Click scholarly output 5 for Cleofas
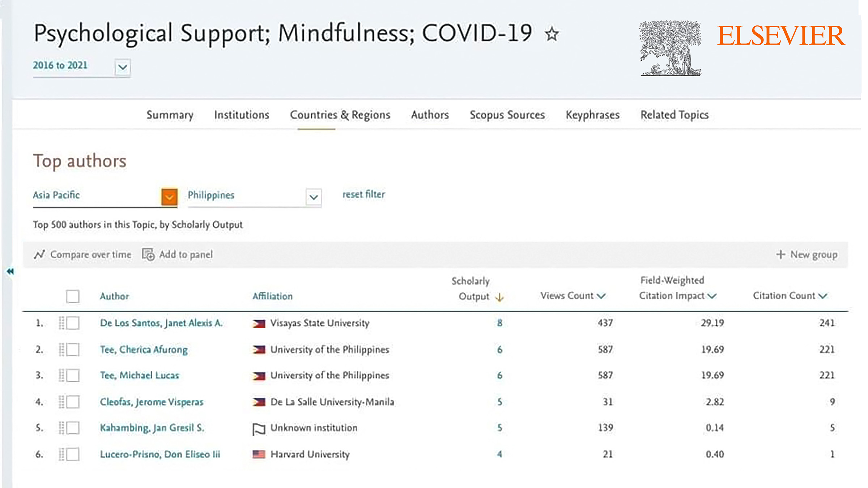The height and width of the screenshot is (488, 868). point(499,402)
